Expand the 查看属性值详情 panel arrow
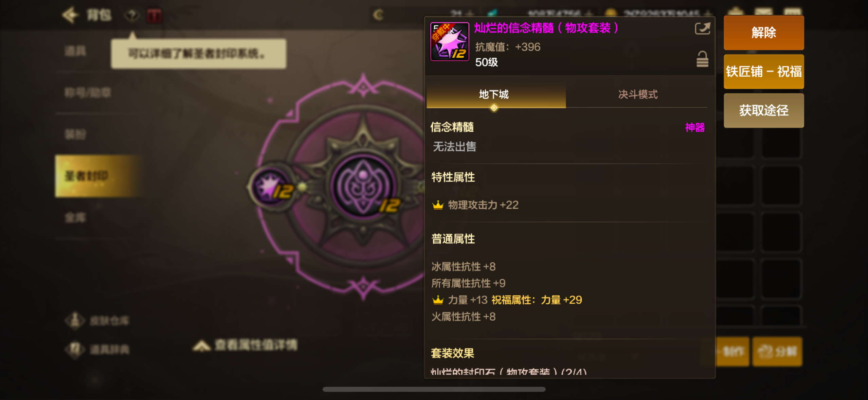 (x=202, y=346)
